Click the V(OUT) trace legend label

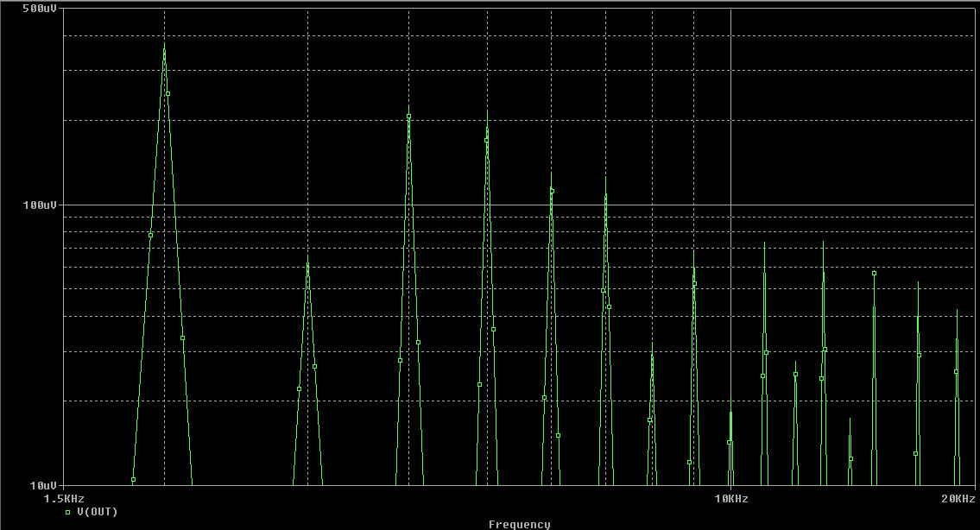click(x=98, y=512)
